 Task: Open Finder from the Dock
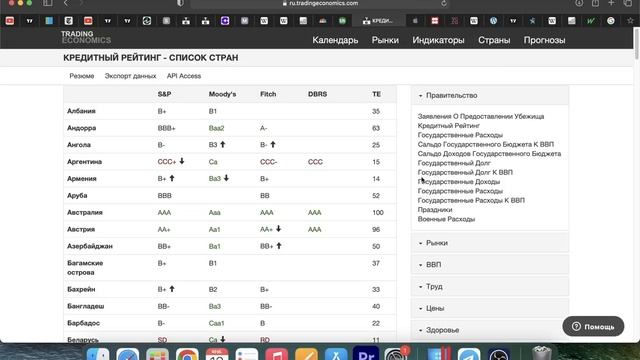98,354
